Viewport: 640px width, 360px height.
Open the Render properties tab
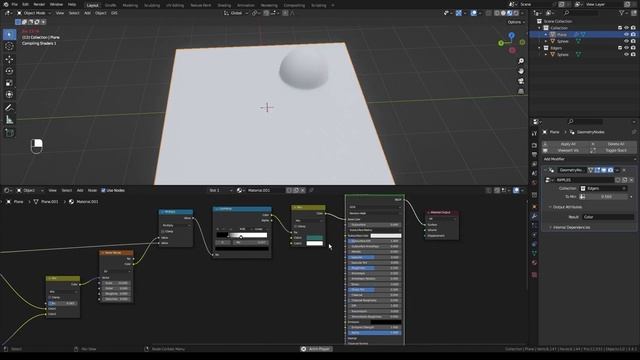pos(534,145)
